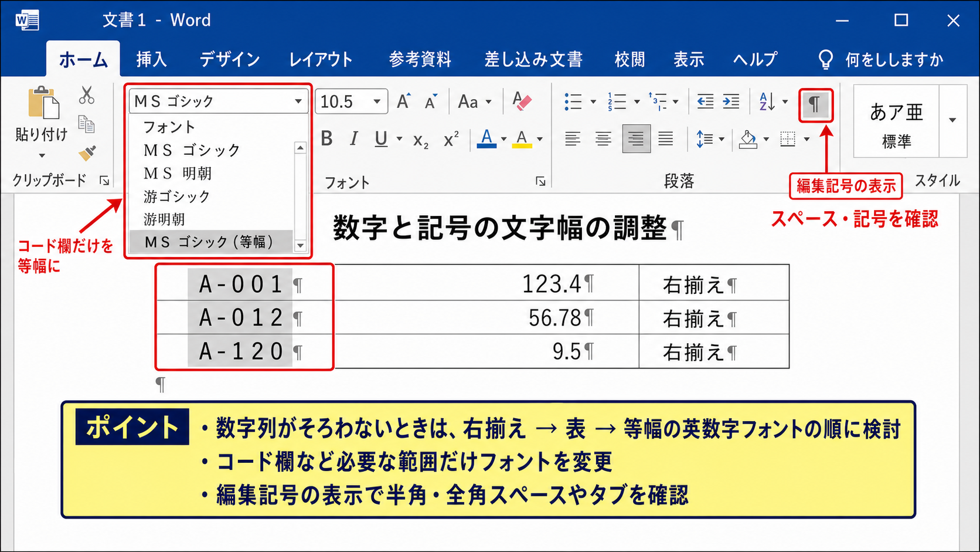Toggle Italic formatting
This screenshot has width=980, height=552.
(353, 139)
